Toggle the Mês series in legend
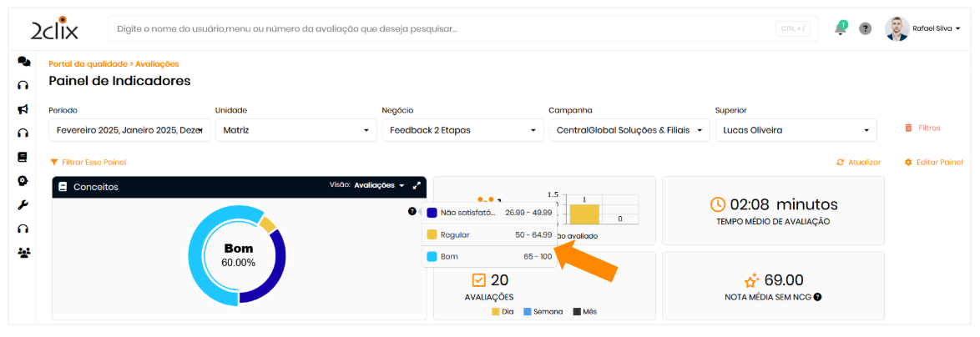Image resolution: width=980 pixels, height=337 pixels. 583,312
